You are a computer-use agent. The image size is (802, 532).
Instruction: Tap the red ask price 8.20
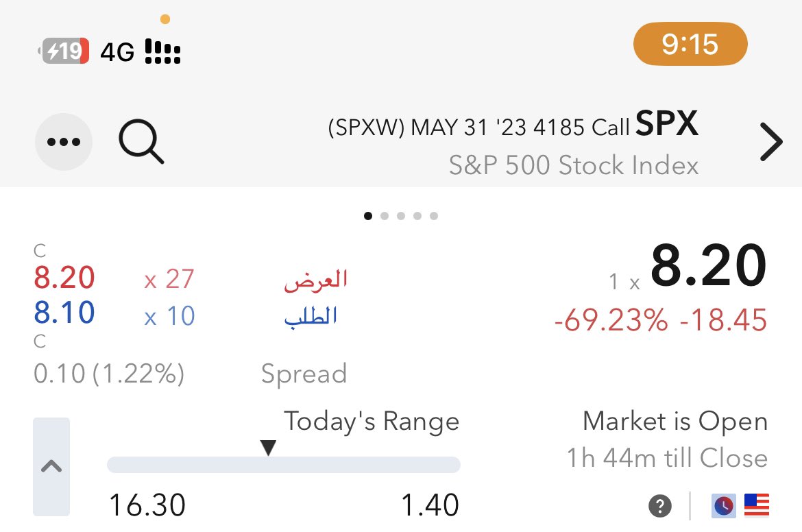pyautogui.click(x=64, y=278)
